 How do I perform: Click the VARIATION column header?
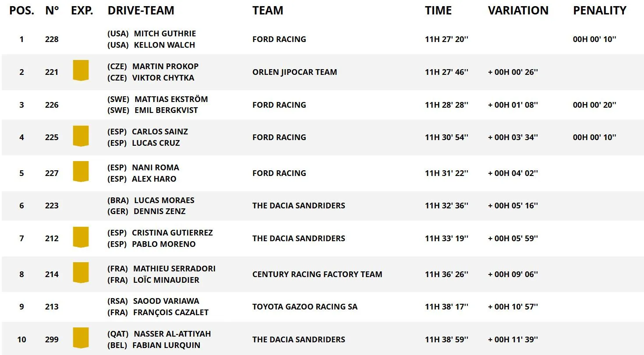518,11
